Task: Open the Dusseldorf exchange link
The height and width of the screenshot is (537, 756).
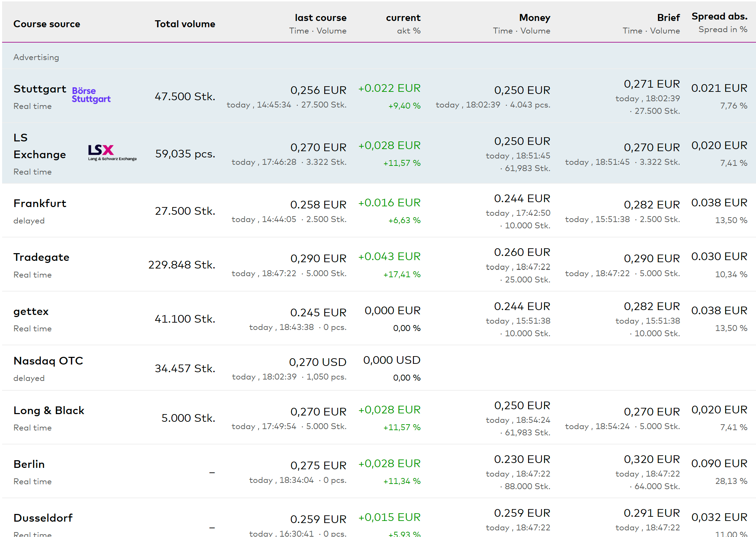Action: 43,518
